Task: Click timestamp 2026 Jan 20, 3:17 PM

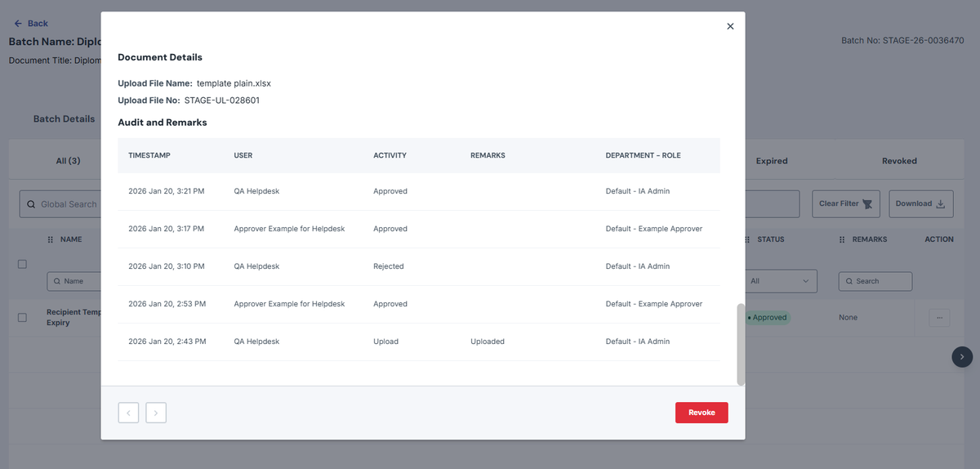Action: click(166, 229)
